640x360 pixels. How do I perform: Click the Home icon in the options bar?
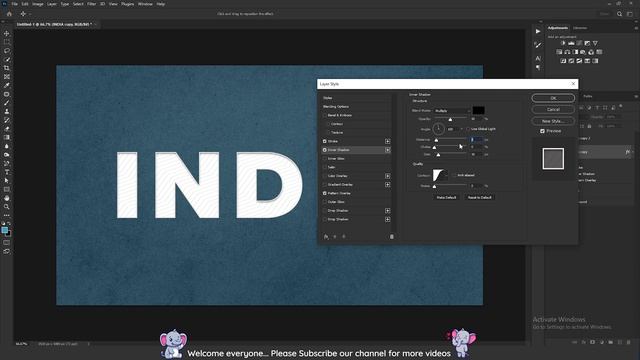tap(9, 14)
